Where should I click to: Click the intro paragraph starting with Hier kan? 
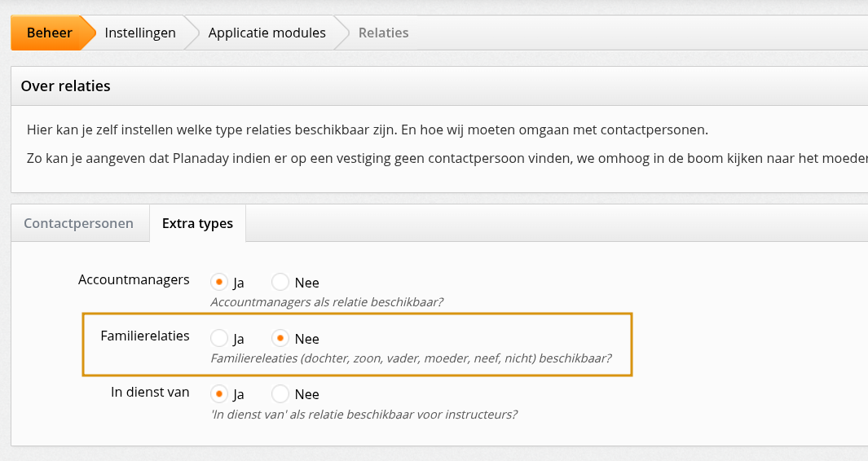point(367,130)
